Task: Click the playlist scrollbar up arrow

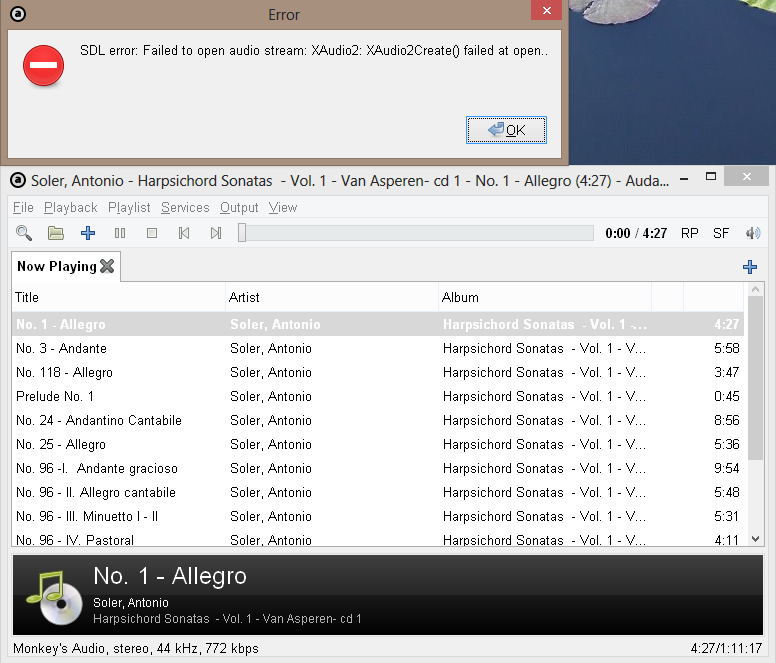Action: point(755,289)
